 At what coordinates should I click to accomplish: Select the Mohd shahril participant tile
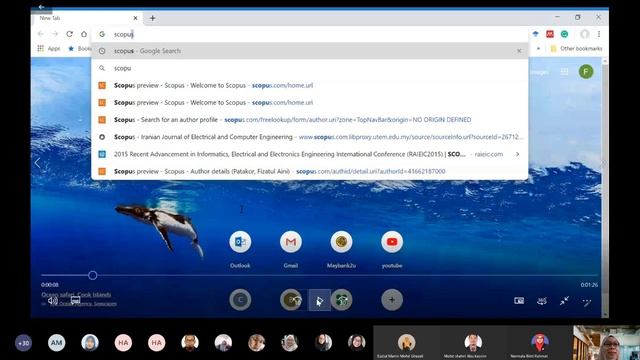473,343
